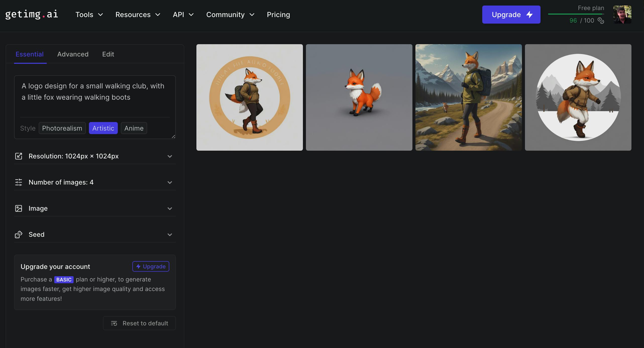Expand the Seed section chevron
644x348 pixels.
click(170, 235)
